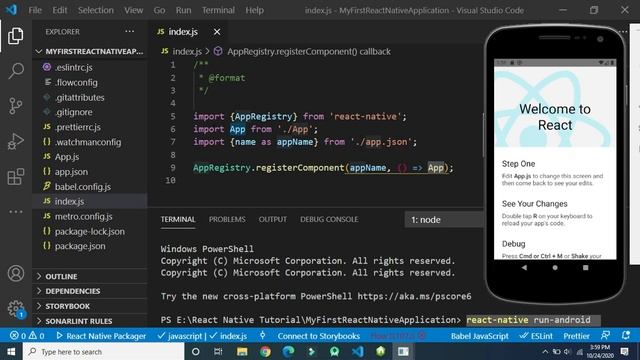Open the Terminal menu
640x360 pixels.
click(x=218, y=10)
